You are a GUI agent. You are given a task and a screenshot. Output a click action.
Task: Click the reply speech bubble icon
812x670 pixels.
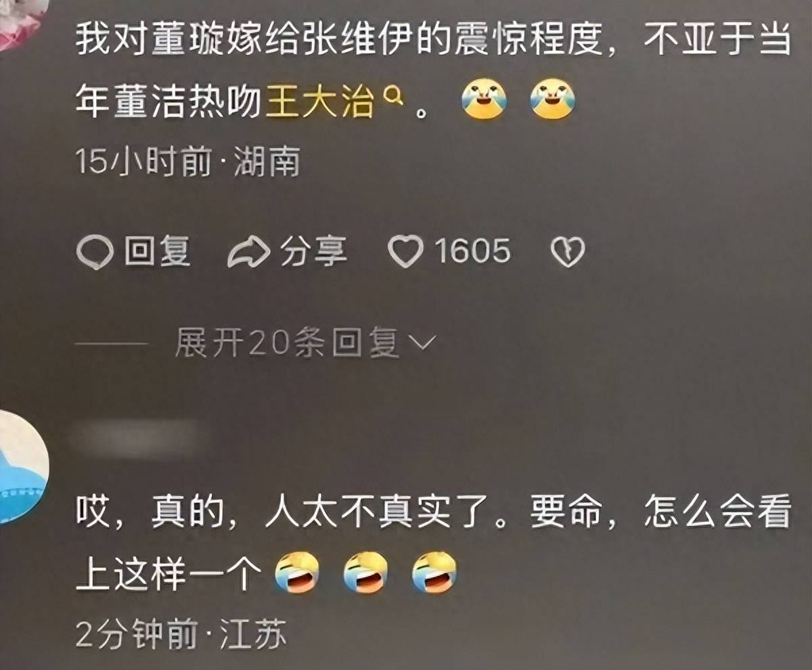click(x=95, y=252)
